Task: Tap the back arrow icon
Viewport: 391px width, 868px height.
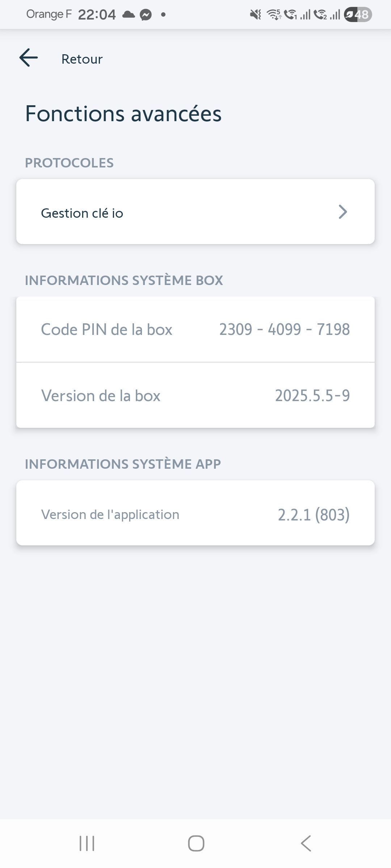Action: click(x=29, y=58)
